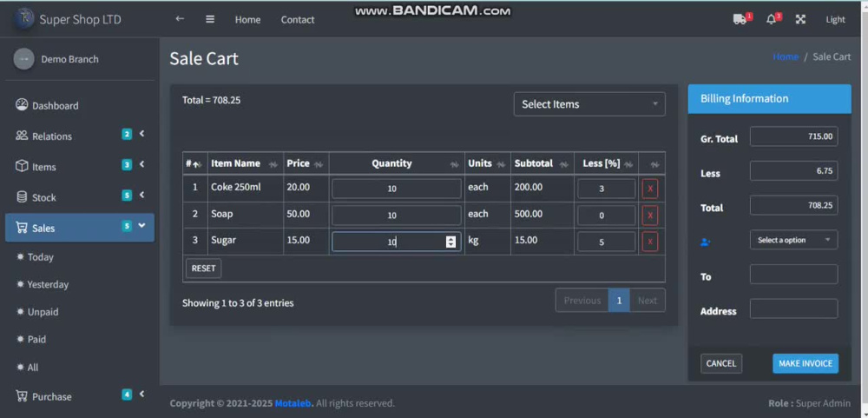868x418 pixels.
Task: Click the To input field
Action: (x=794, y=275)
